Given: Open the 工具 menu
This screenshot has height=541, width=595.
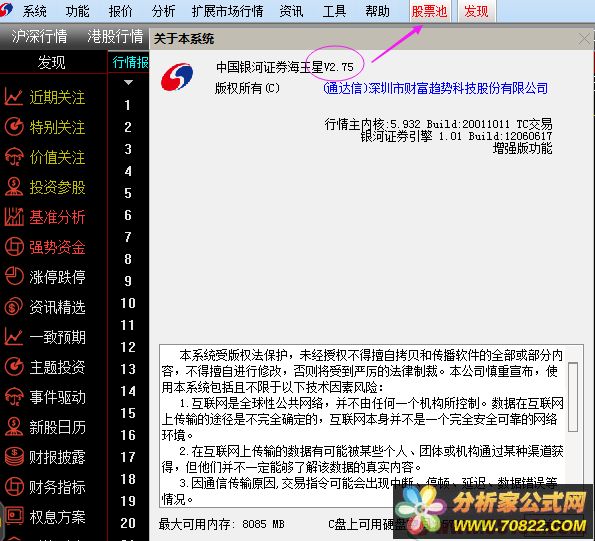Looking at the screenshot, I should click(x=334, y=11).
